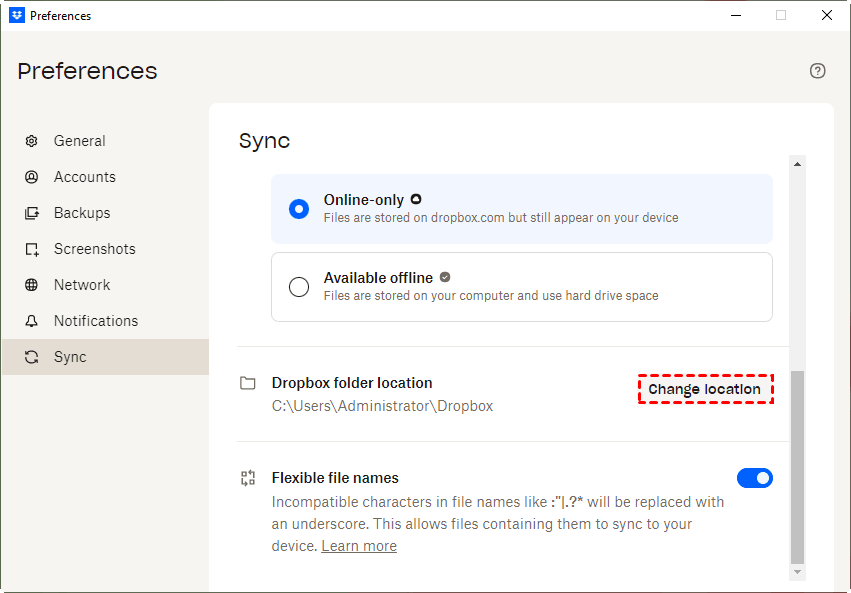Click the Dropbox folder location folder icon

click(x=248, y=383)
